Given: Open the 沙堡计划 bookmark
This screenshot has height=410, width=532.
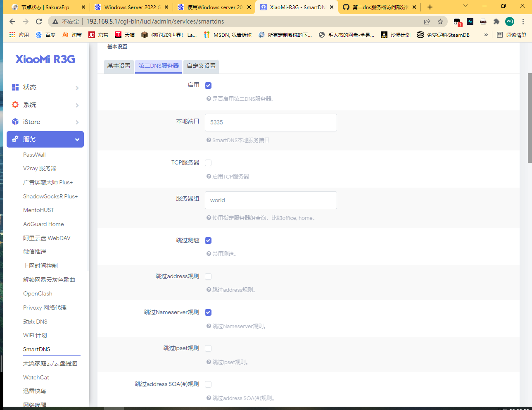Looking at the screenshot, I should [396, 35].
